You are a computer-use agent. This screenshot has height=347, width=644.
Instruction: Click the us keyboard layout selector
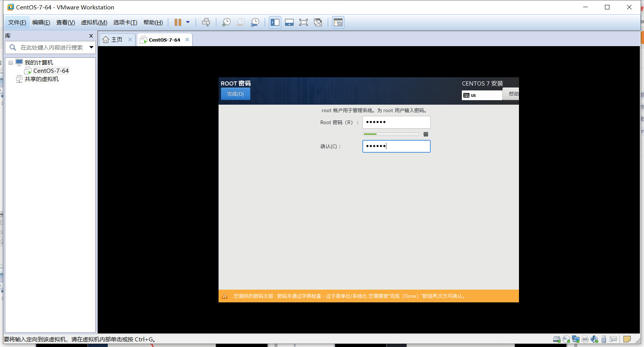482,95
